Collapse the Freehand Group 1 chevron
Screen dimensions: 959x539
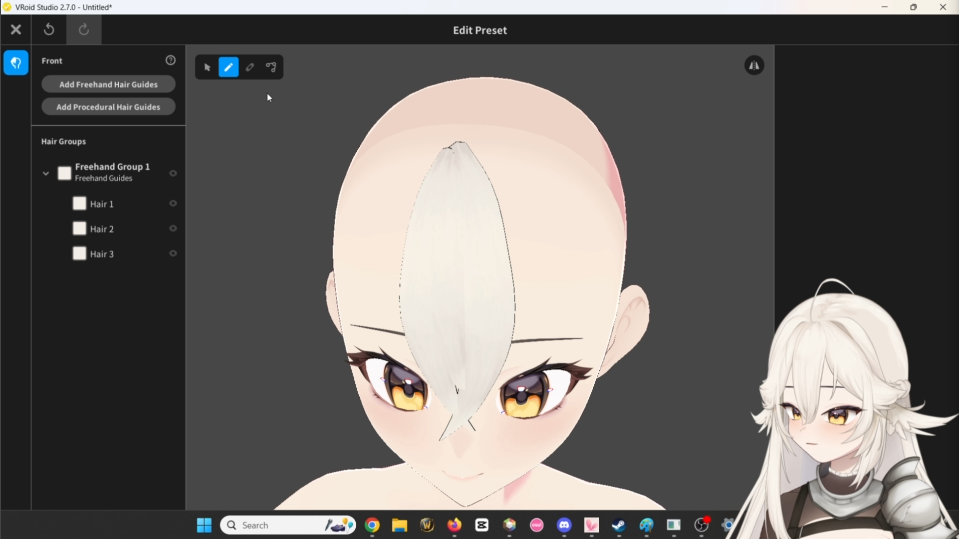click(46, 173)
